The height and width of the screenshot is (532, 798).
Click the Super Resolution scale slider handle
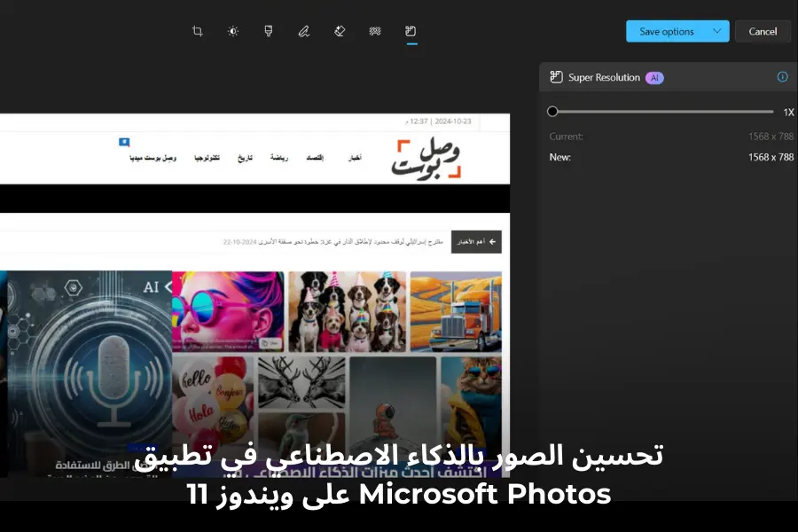click(552, 112)
